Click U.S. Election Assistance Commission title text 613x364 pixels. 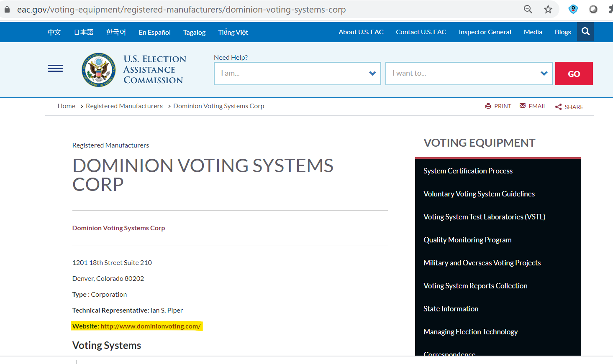coord(155,70)
